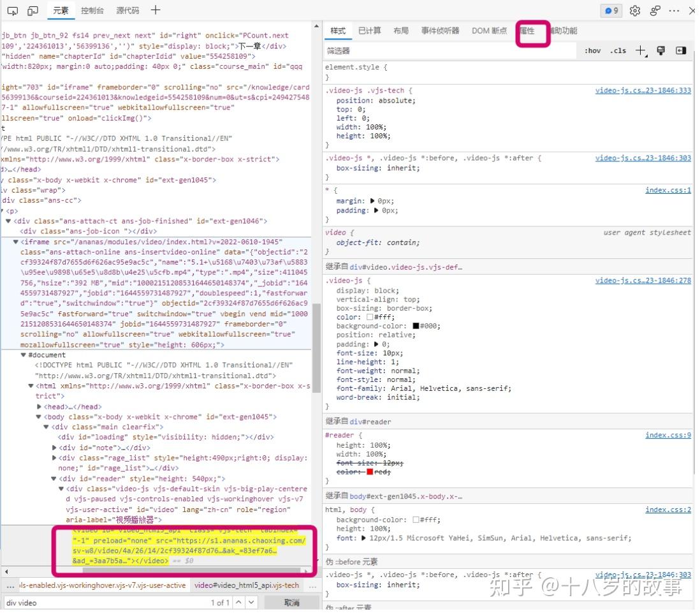Expand the div id="note" node
This screenshot has width=700, height=616.
[54, 448]
